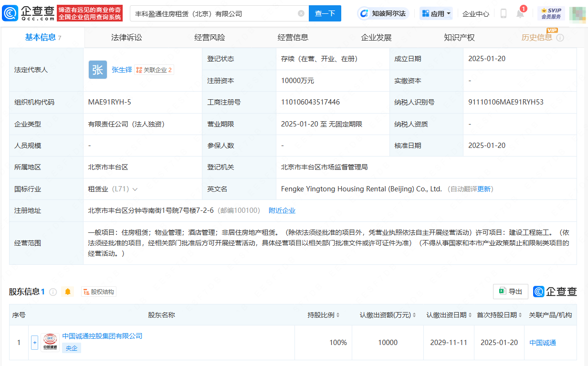
Task: Click the 2029-11-11 date cell
Action: [449, 343]
